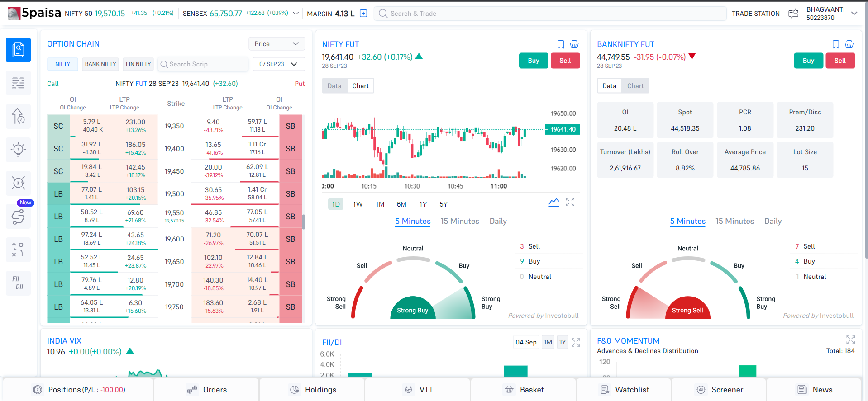Image resolution: width=868 pixels, height=401 pixels.
Task: Select the BANK NIFTY option chain toggle
Action: coord(100,64)
